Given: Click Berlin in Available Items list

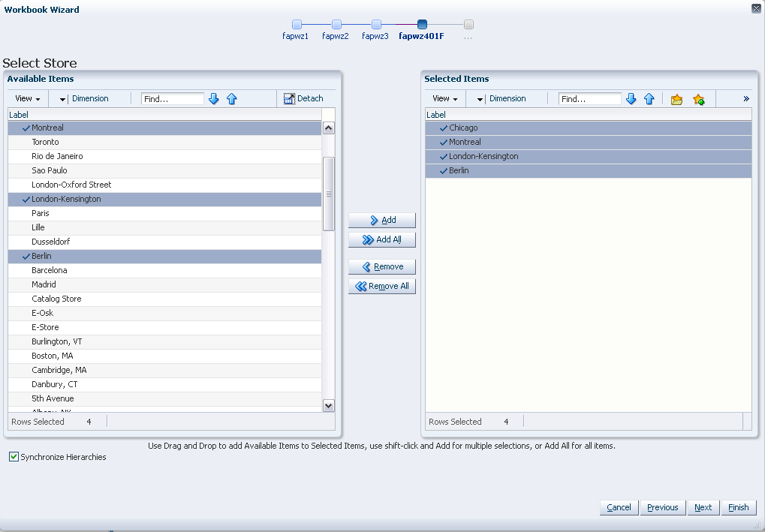Looking at the screenshot, I should (x=165, y=256).
